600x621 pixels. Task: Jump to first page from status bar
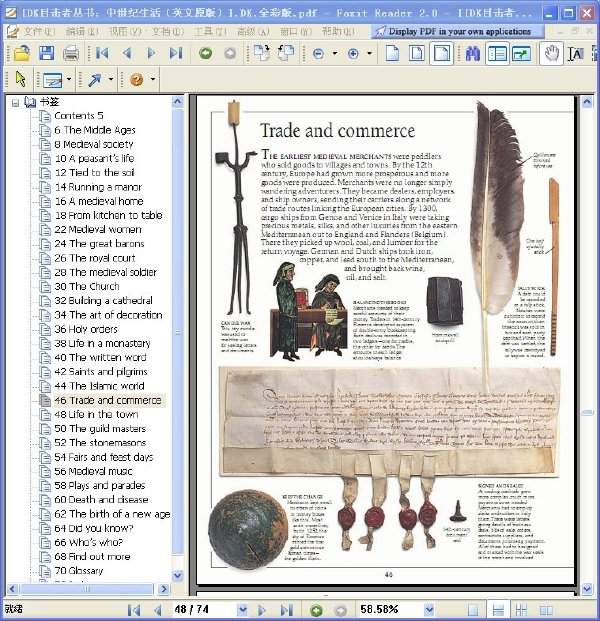(x=133, y=610)
